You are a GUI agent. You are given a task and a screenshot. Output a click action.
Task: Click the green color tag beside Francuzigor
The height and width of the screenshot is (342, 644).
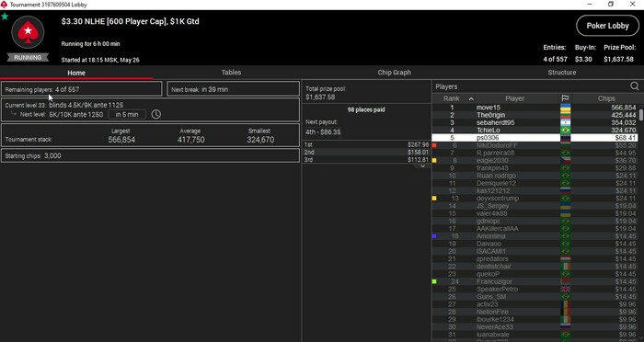[x=434, y=281]
